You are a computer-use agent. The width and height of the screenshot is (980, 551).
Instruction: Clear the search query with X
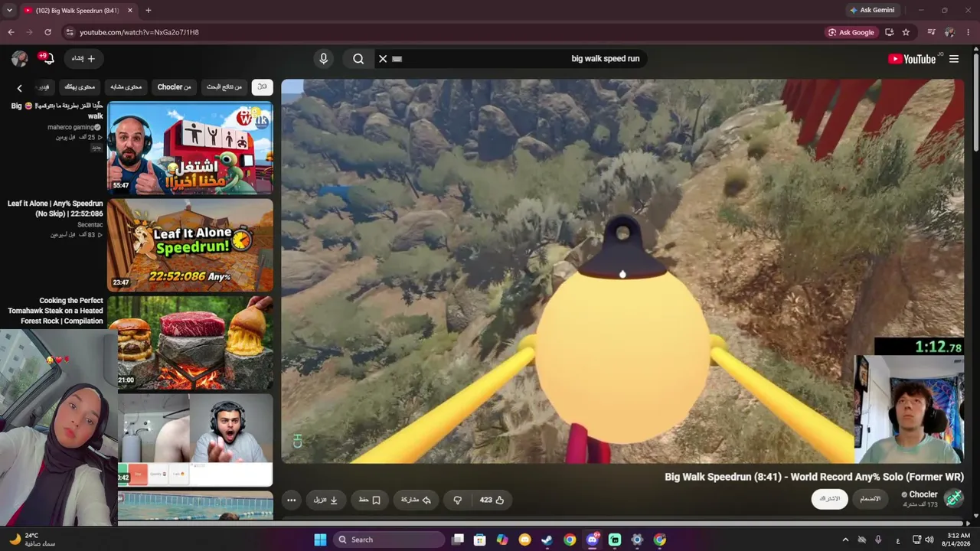click(383, 59)
